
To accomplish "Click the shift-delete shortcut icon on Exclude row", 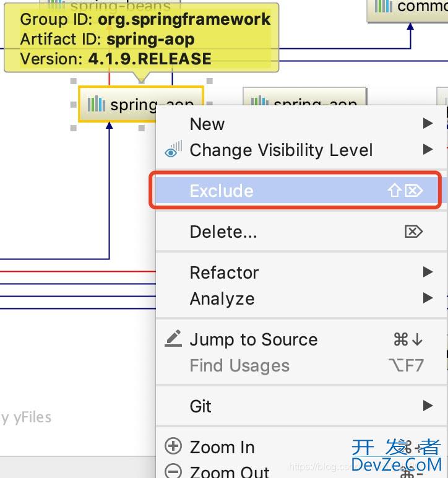I will [405, 191].
